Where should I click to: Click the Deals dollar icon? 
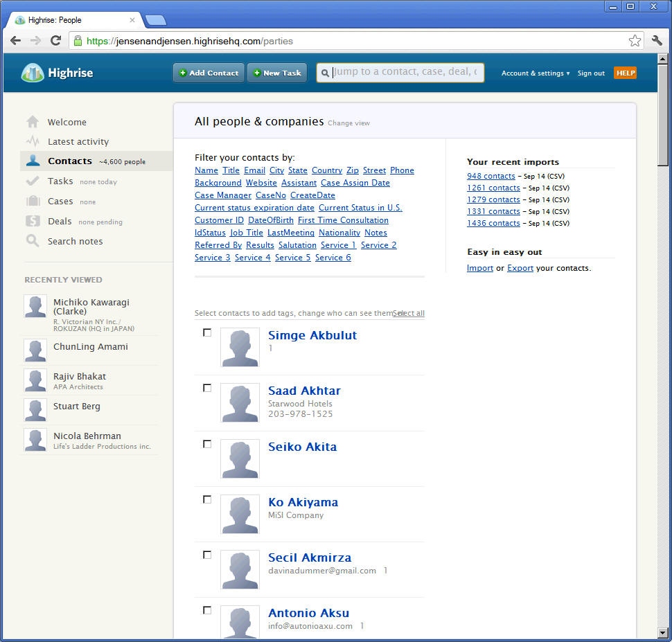pyautogui.click(x=33, y=221)
